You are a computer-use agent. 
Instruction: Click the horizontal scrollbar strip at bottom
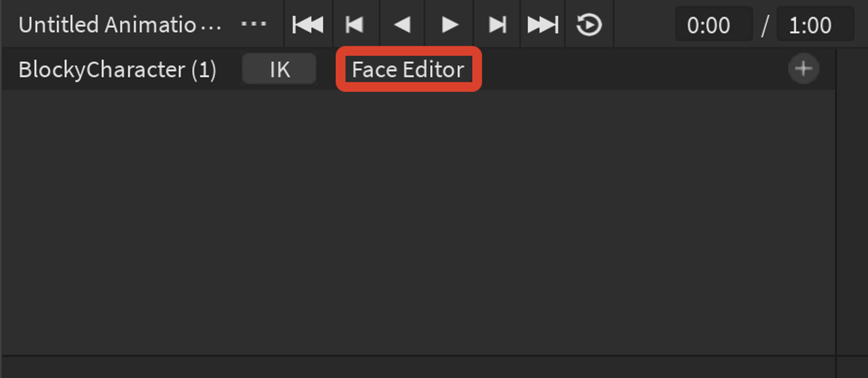[418, 367]
